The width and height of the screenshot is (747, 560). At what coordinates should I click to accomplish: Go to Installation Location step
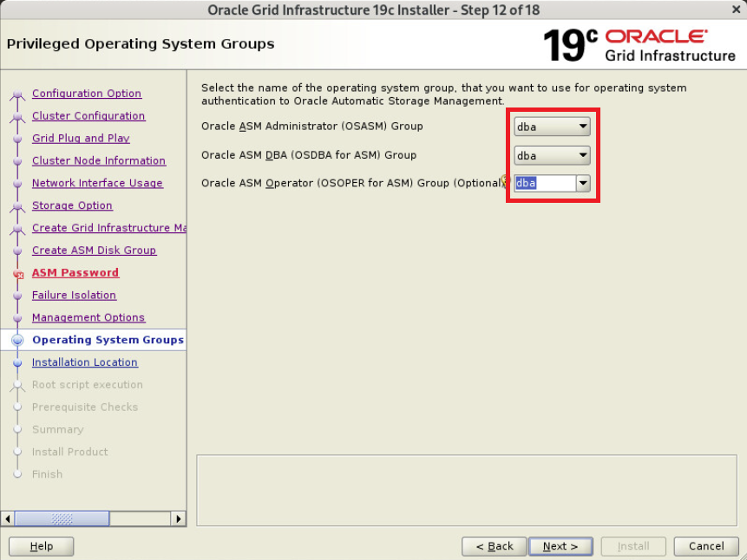[85, 361]
